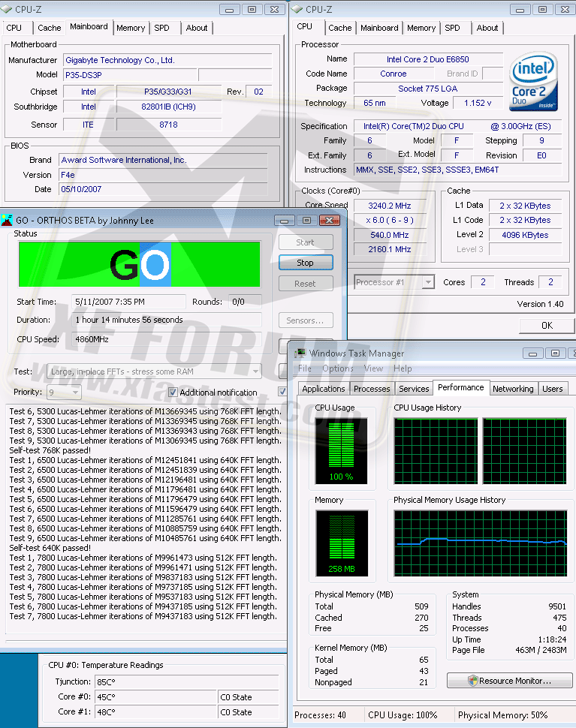Open Task Manager File menu
The height and width of the screenshot is (728, 576).
tap(305, 369)
